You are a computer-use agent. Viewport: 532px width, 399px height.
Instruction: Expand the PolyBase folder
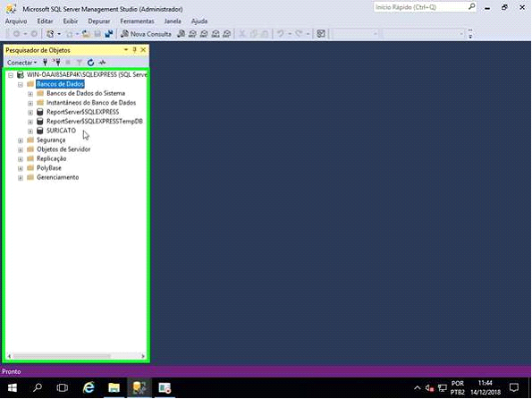coord(21,168)
